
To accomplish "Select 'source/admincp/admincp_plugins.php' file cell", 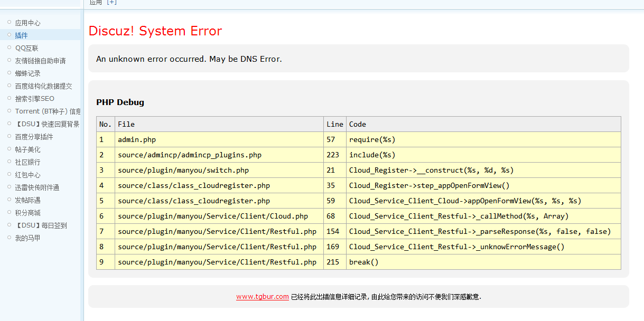I will point(219,155).
